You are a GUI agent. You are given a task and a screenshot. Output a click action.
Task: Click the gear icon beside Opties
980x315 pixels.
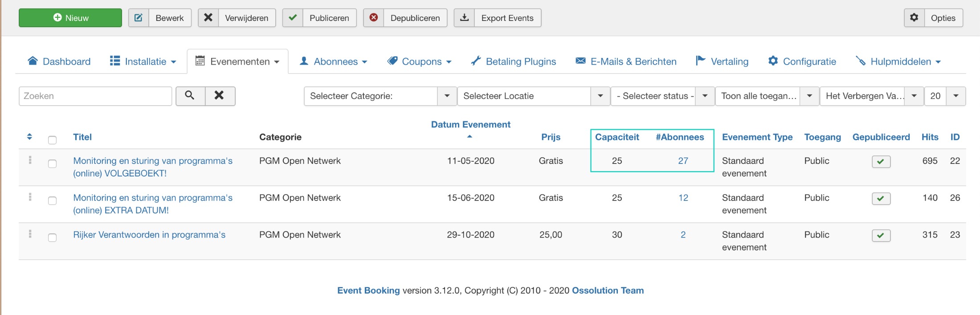pyautogui.click(x=914, y=18)
